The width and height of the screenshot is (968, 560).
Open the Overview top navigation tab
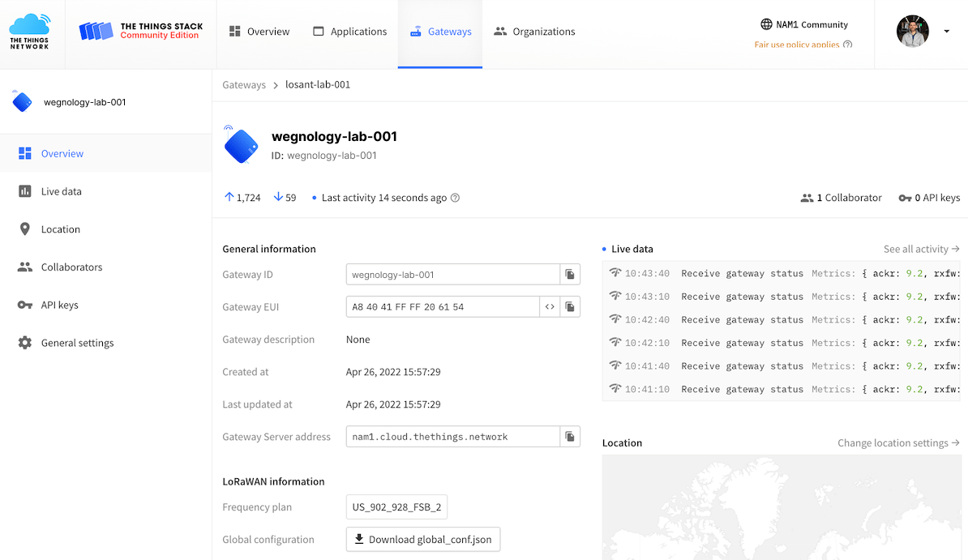pyautogui.click(x=259, y=32)
